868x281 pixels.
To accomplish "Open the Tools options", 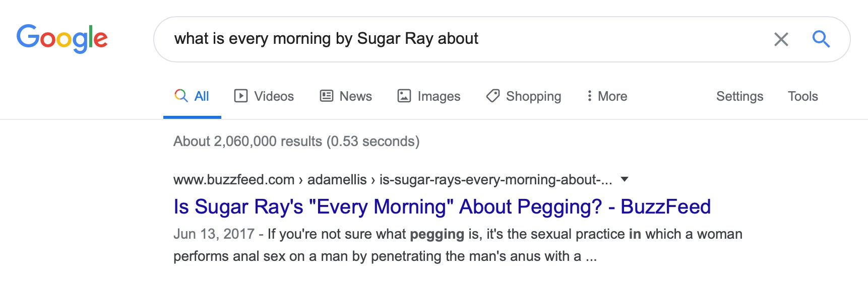I will click(x=803, y=96).
